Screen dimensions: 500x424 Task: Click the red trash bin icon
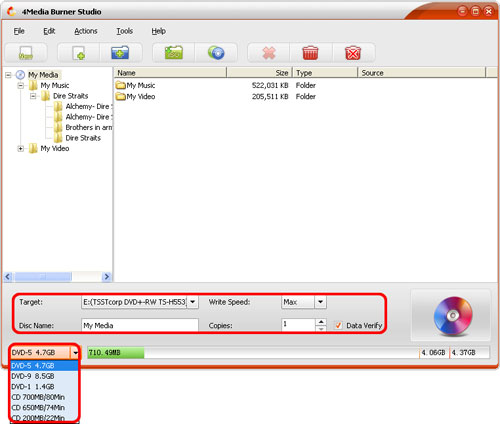tap(310, 53)
